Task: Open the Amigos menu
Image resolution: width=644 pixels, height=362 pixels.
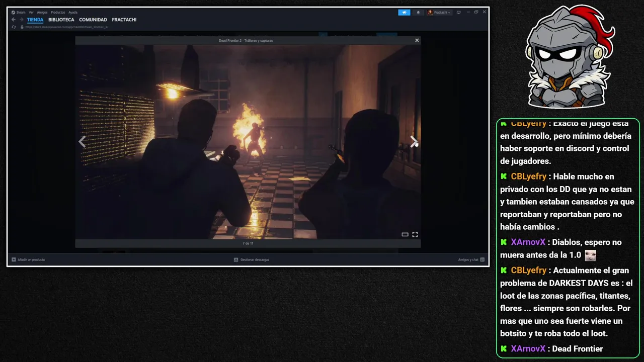Action: (x=42, y=12)
